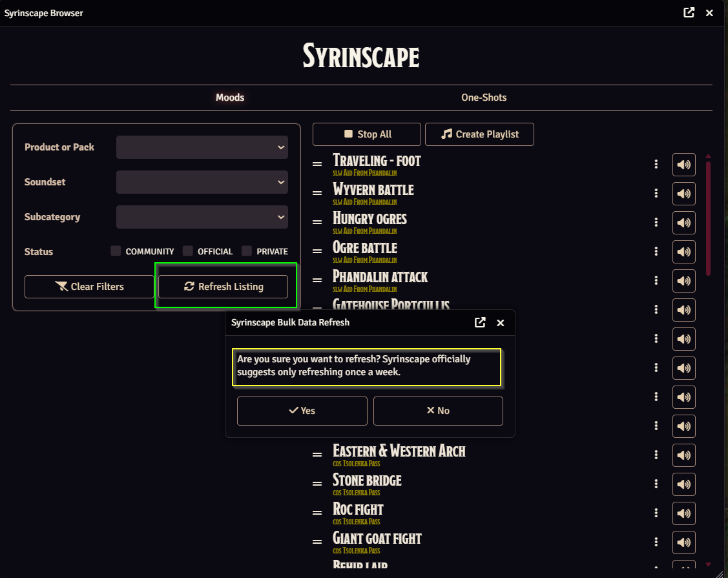Screen dimensions: 728x578
Task: Play the Stone bridge mood
Action: point(683,484)
